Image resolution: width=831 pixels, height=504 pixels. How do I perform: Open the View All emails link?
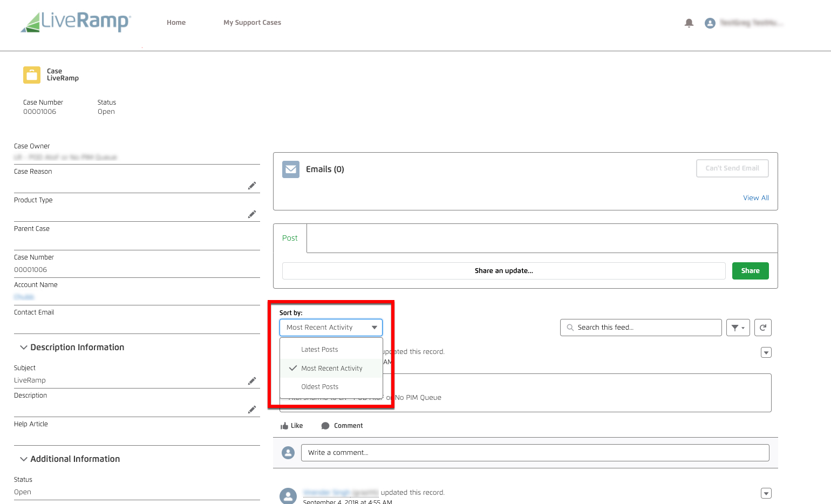(x=756, y=198)
